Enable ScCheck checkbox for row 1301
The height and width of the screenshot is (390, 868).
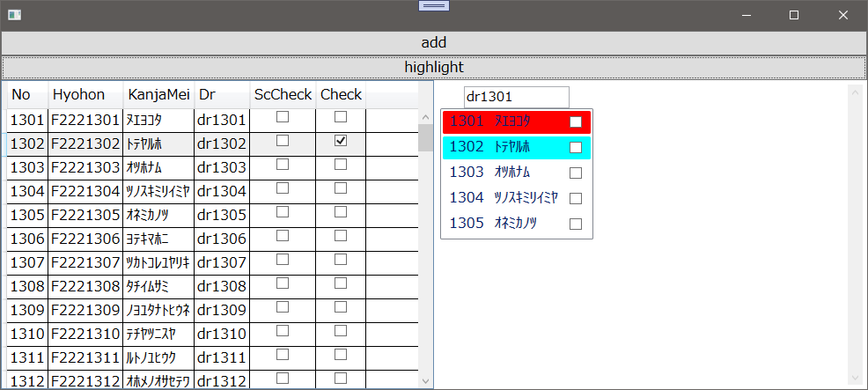[x=283, y=117]
